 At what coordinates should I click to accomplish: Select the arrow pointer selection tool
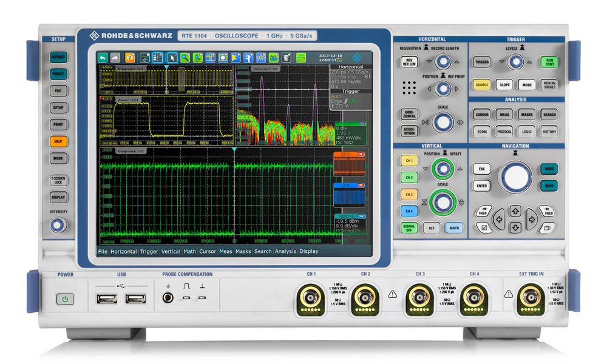[x=172, y=58]
